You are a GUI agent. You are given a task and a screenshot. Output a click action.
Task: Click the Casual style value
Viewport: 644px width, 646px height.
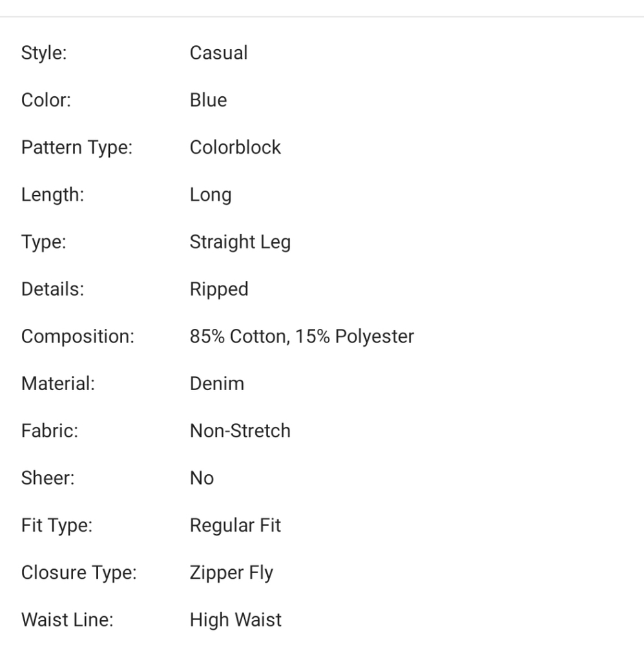(x=219, y=53)
